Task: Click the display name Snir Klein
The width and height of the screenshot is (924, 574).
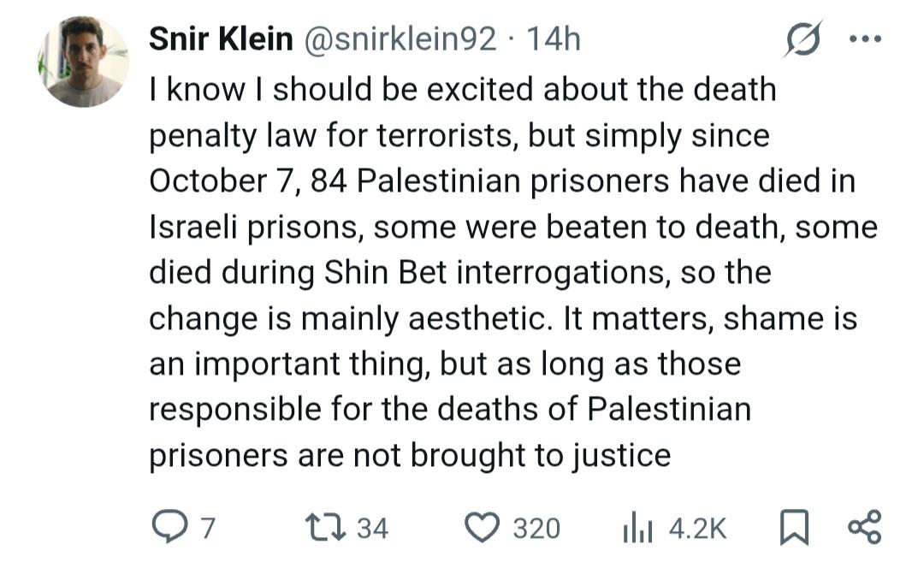Action: [x=220, y=39]
